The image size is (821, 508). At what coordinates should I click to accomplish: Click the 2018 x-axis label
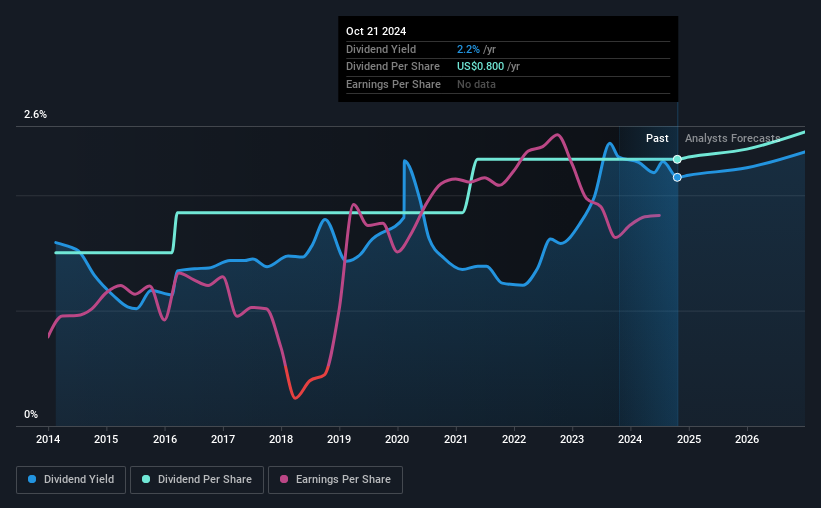click(x=281, y=439)
